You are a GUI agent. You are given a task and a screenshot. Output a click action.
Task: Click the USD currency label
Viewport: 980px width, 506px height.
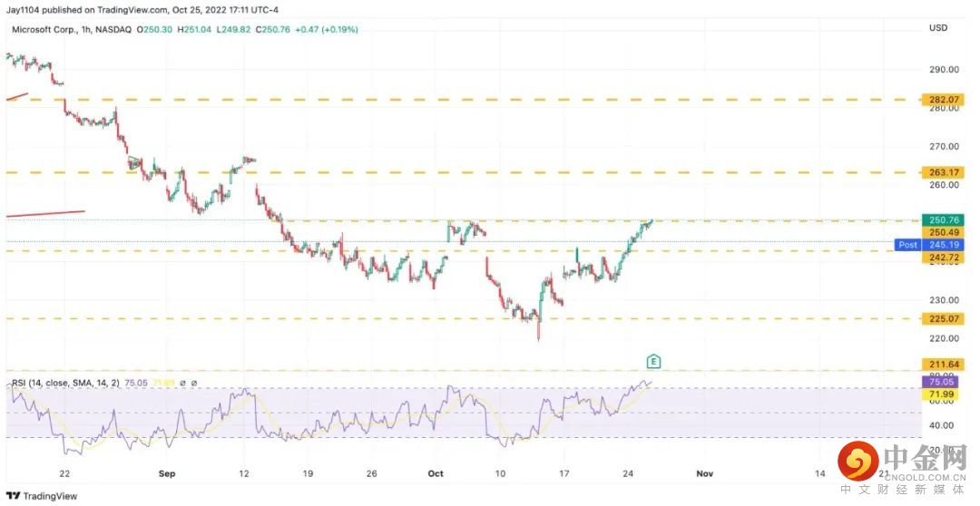[x=938, y=28]
